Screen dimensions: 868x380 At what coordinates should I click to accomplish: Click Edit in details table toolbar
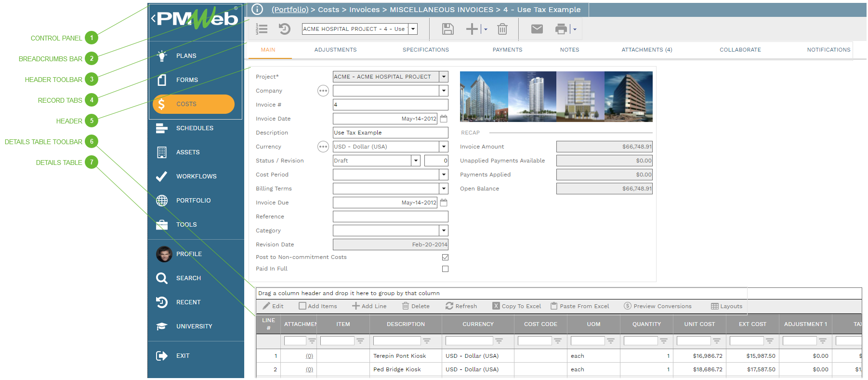pos(273,306)
